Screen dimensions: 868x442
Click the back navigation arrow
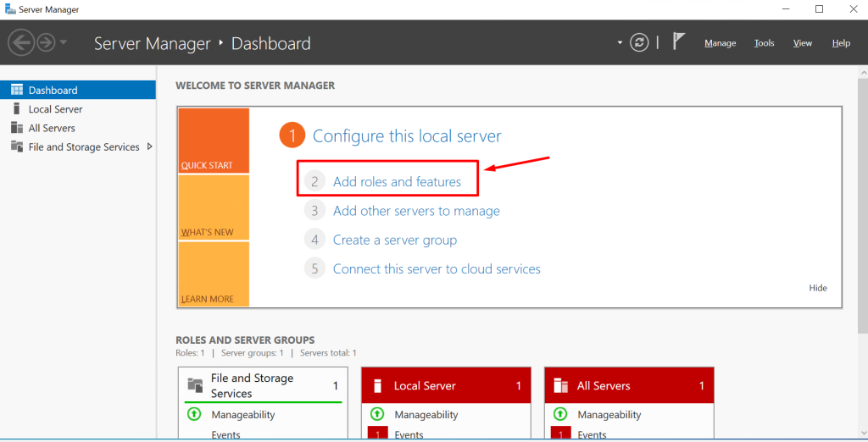21,42
